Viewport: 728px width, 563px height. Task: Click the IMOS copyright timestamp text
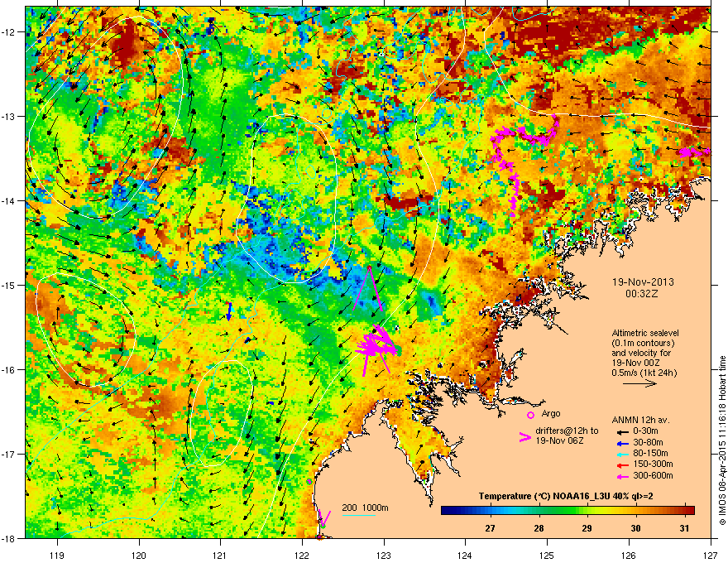pos(722,440)
